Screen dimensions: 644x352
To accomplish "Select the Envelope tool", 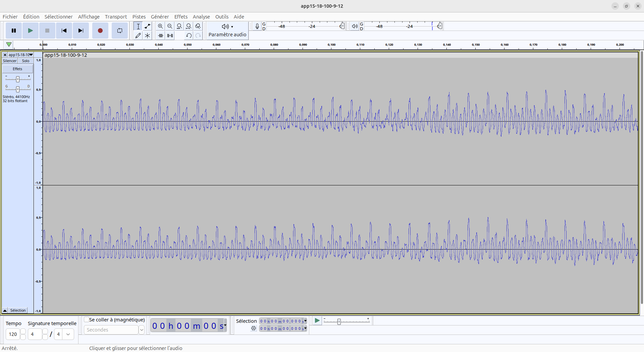I will tap(147, 26).
